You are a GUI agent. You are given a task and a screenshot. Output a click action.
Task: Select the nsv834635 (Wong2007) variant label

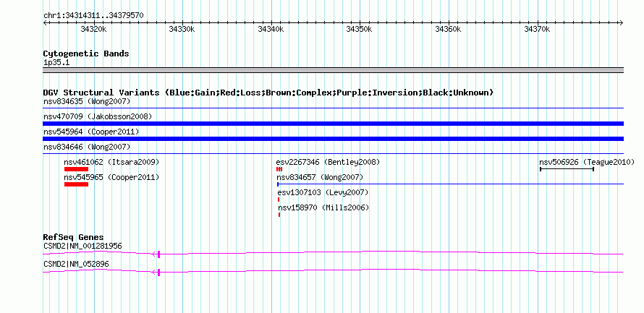[87, 101]
